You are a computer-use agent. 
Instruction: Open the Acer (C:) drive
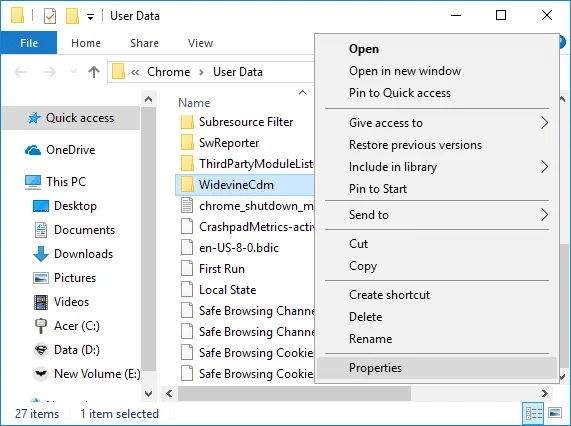click(x=76, y=326)
